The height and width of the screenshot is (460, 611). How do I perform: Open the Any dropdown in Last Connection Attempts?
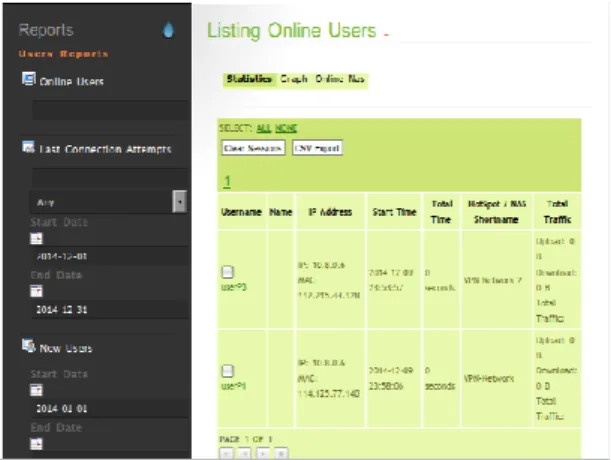coord(108,202)
